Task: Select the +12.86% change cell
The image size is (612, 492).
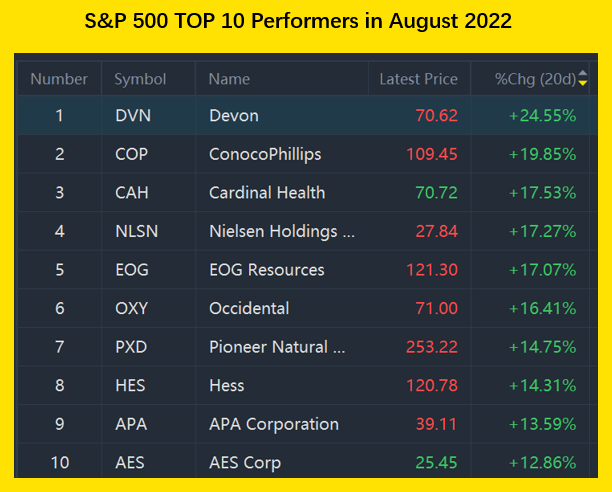Action: (x=542, y=463)
